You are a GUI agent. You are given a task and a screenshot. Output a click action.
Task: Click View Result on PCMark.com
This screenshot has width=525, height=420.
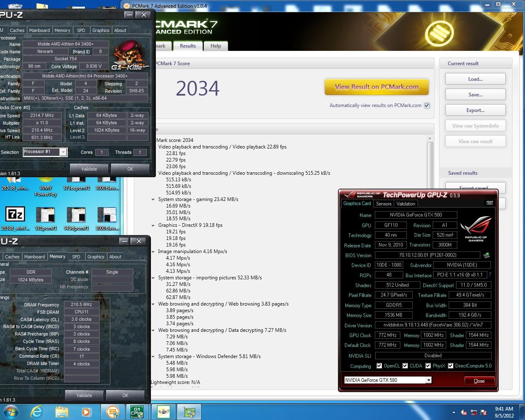tap(377, 87)
